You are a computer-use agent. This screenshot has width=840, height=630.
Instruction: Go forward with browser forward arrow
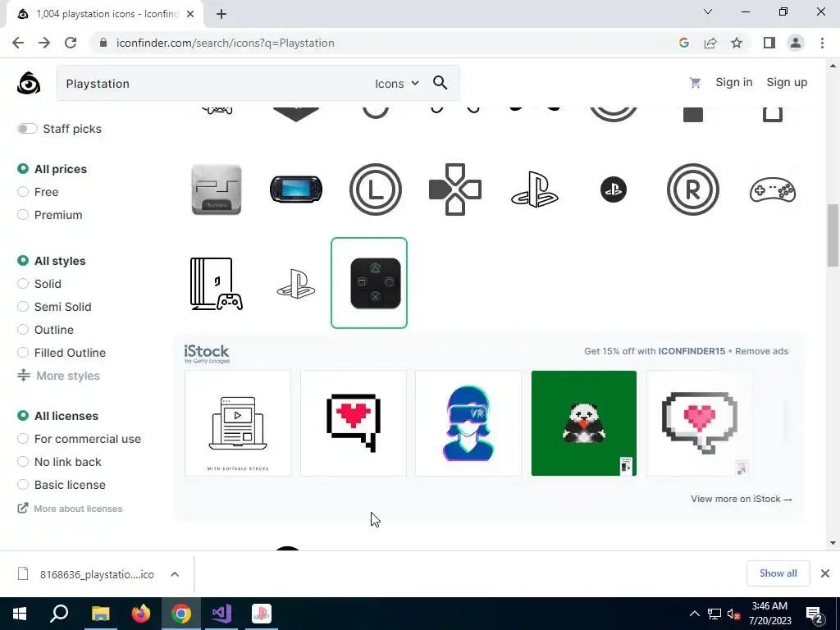click(x=44, y=43)
